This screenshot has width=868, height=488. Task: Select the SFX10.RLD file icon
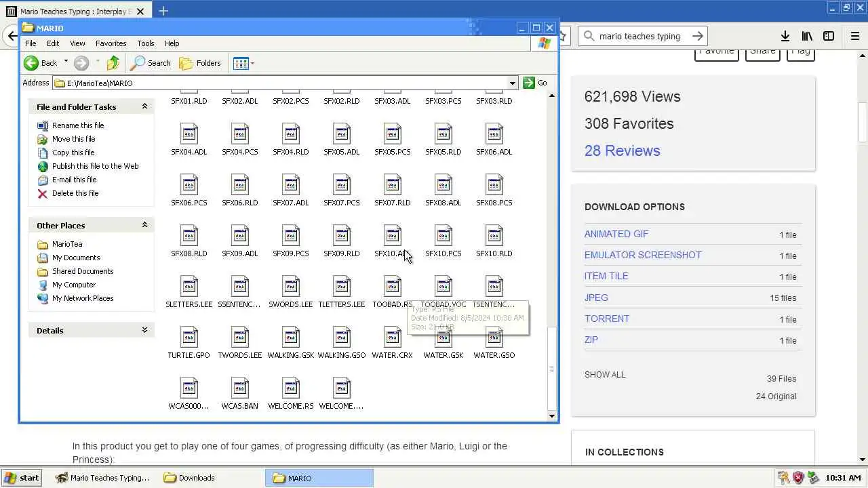494,236
